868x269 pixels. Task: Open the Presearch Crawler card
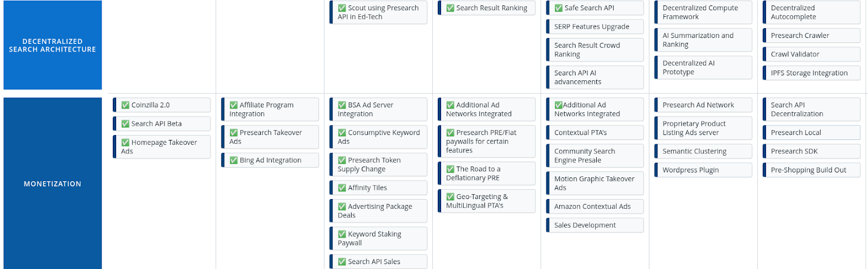pyautogui.click(x=812, y=35)
